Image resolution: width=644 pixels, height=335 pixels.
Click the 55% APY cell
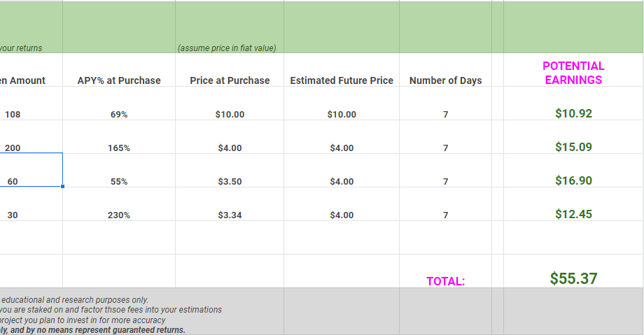click(x=119, y=181)
